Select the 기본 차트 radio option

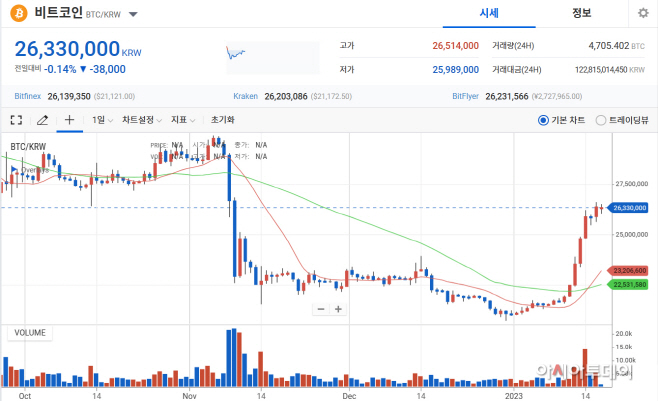pos(543,120)
